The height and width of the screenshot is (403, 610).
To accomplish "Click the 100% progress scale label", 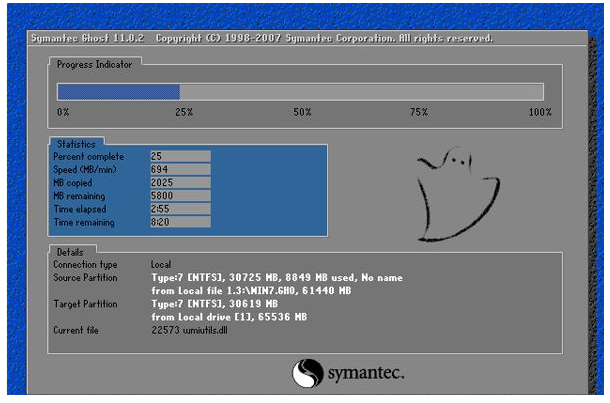I will (x=540, y=112).
